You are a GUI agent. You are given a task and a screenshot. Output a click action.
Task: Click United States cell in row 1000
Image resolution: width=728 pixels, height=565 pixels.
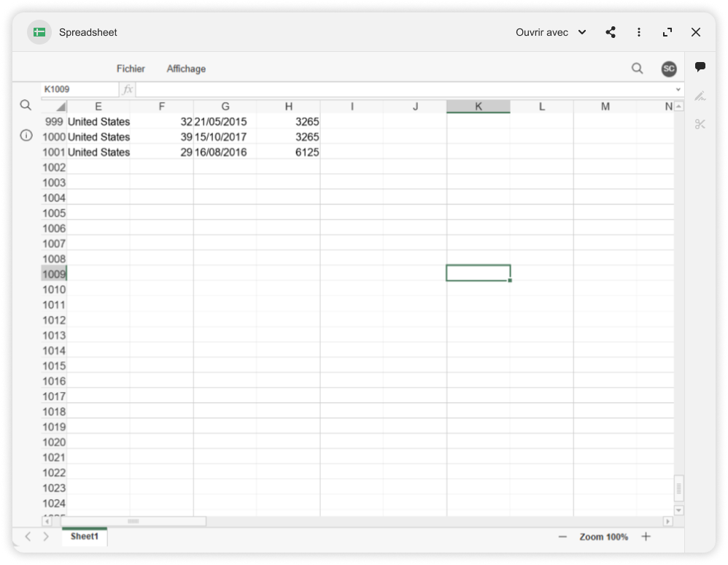(x=98, y=137)
